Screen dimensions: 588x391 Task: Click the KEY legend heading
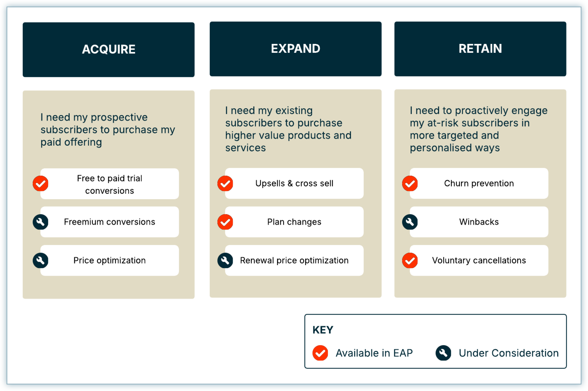click(323, 330)
